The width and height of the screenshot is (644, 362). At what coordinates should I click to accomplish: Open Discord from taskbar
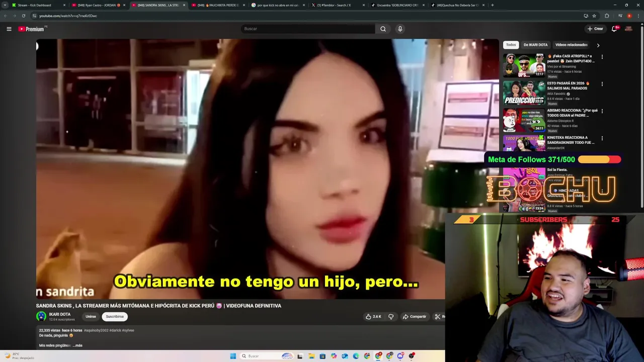pyautogui.click(x=400, y=356)
